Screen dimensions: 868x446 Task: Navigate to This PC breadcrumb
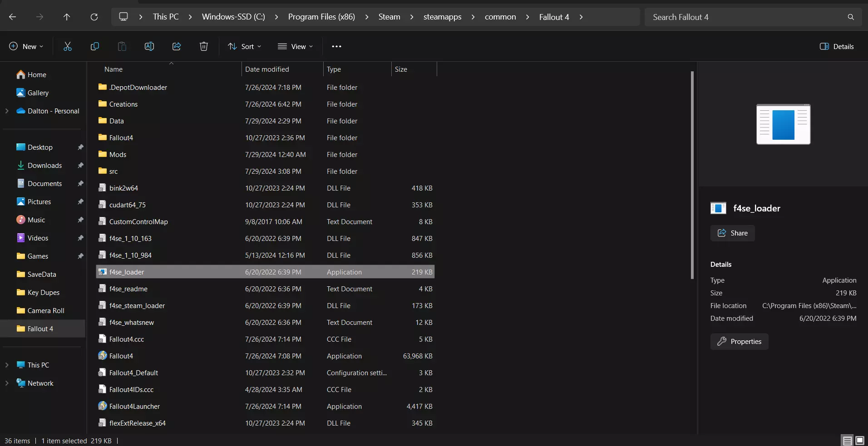click(x=166, y=17)
